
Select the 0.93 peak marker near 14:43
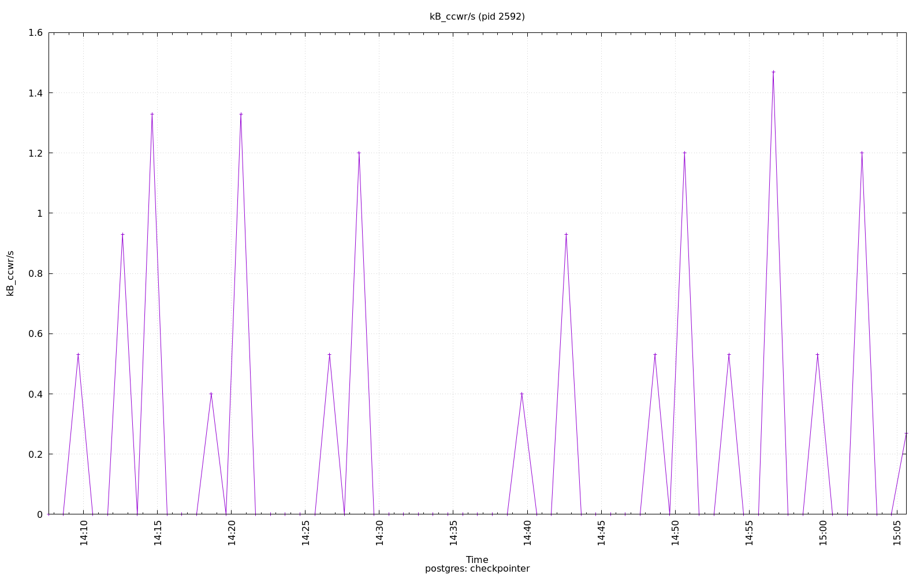[x=566, y=234]
